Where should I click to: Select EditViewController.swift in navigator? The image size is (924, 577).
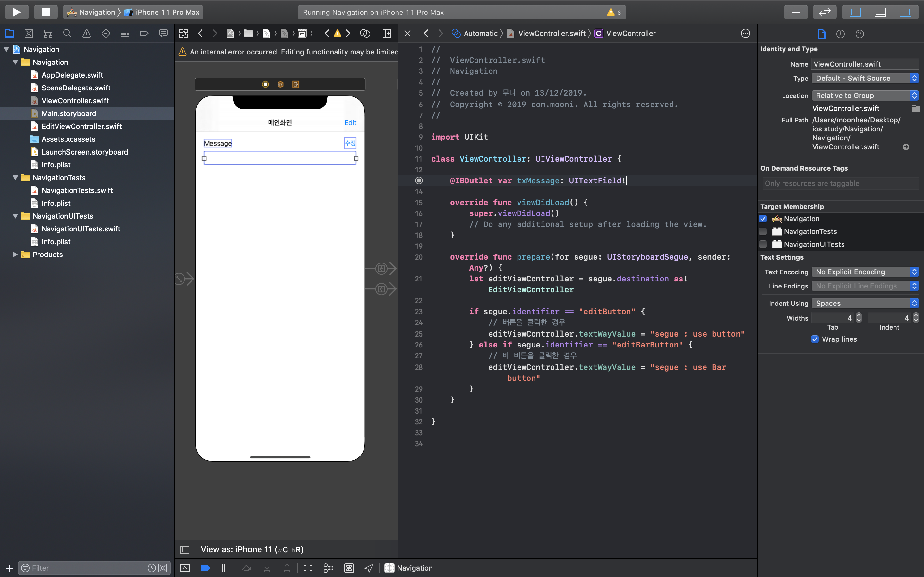point(81,126)
